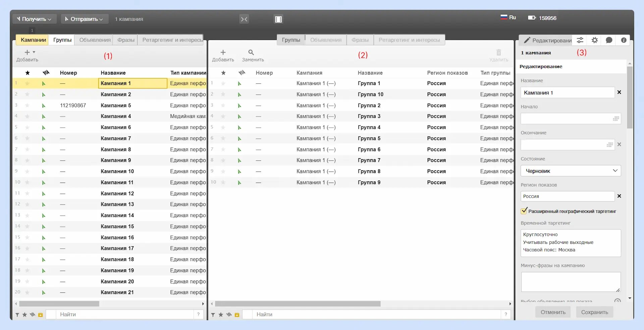Click the groups list horizontal scrollbar

298,304
